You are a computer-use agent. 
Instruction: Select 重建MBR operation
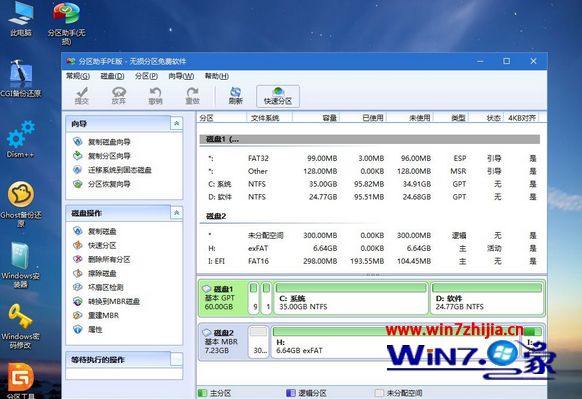[x=96, y=315]
